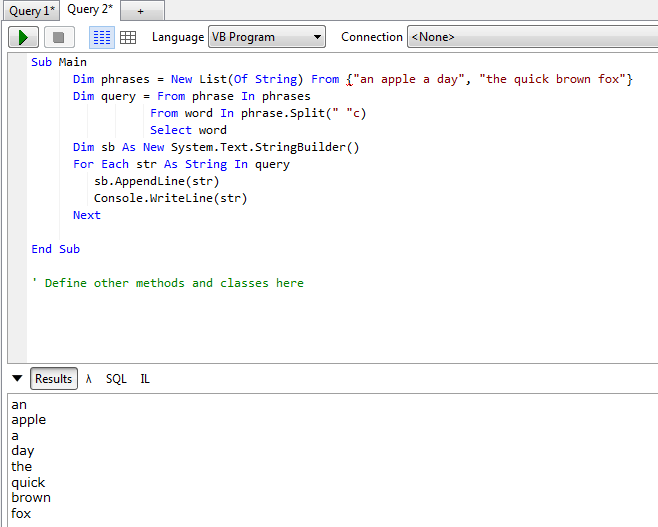Open the Language dropdown showing VB Program
This screenshot has width=658, height=527.
267,37
